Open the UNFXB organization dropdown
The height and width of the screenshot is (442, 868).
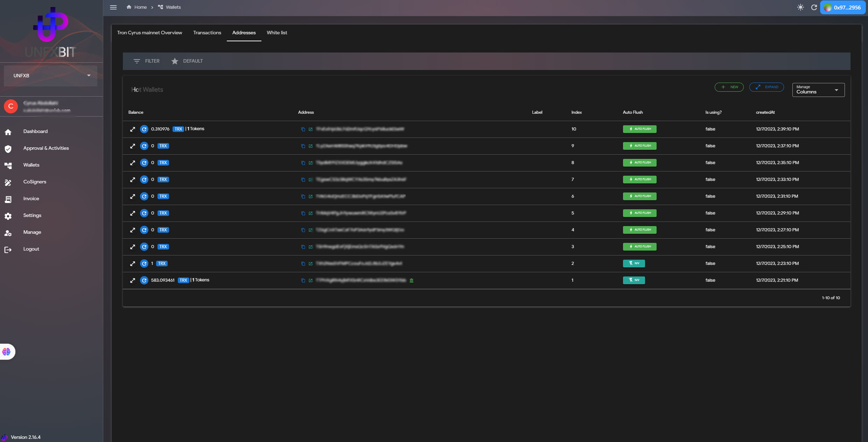coord(51,76)
